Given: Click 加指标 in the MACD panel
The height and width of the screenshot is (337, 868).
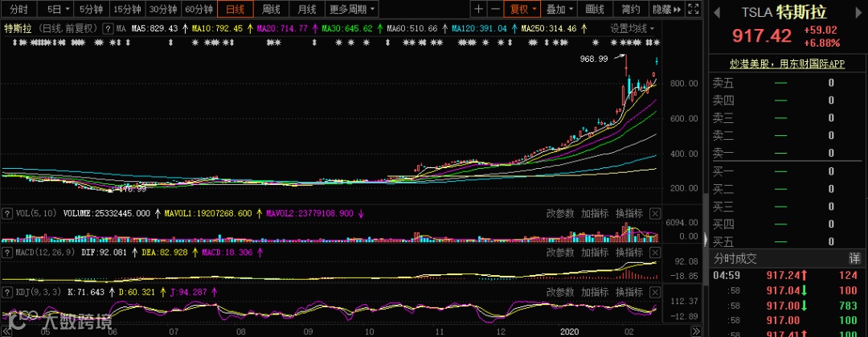Looking at the screenshot, I should [x=595, y=253].
